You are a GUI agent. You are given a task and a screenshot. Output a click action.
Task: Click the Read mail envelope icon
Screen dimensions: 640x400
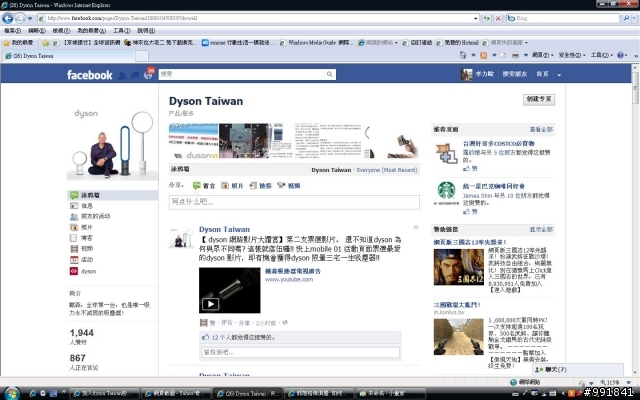click(x=503, y=55)
